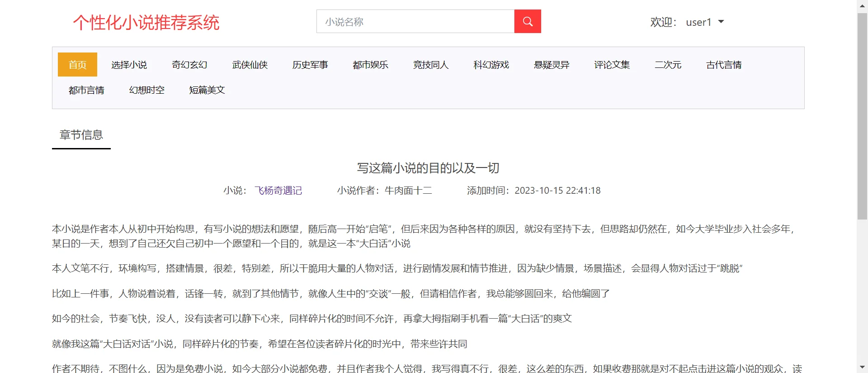Select the 都市娱乐 category
Viewport: 868px width, 373px height.
point(371,65)
